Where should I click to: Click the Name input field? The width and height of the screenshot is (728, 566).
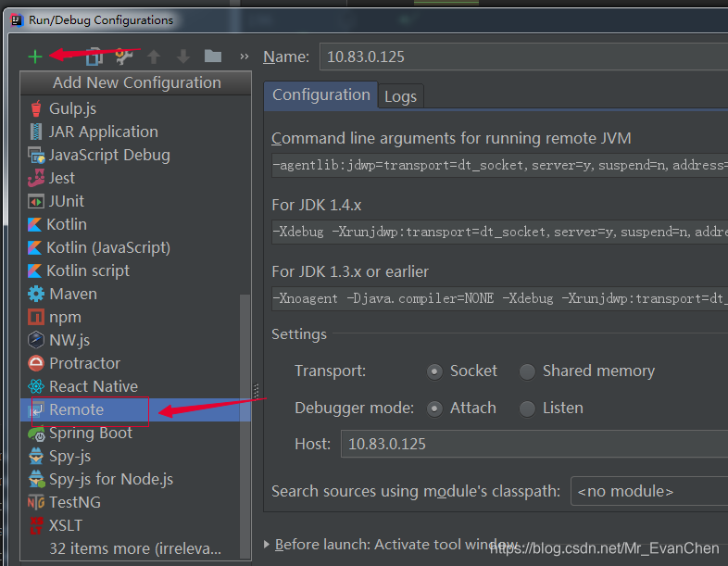tap(523, 57)
